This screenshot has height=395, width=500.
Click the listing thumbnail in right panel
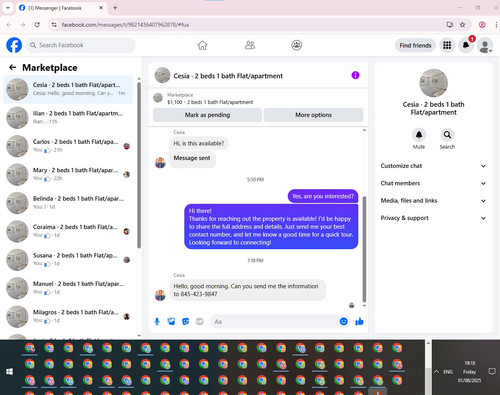click(433, 83)
